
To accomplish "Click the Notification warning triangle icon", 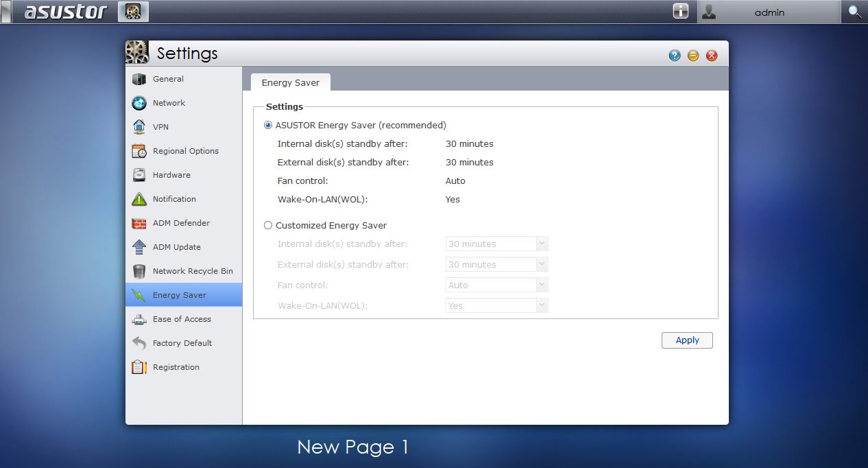I will [x=139, y=199].
